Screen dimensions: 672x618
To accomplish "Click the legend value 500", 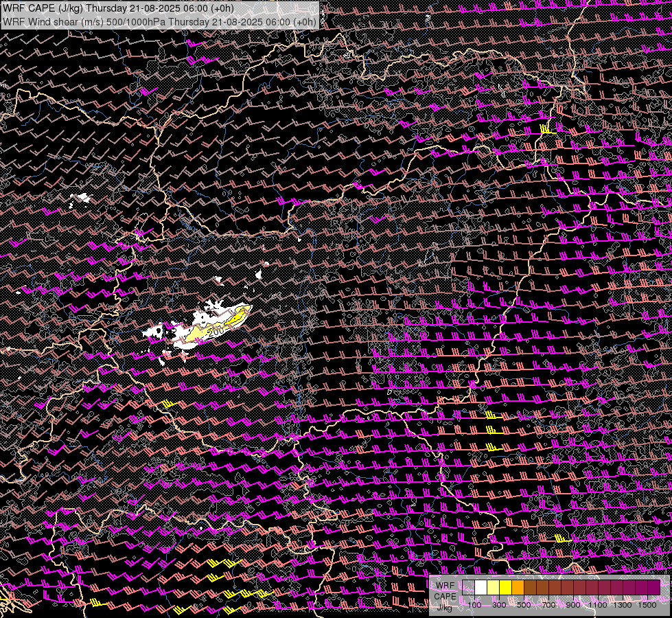I will tap(524, 605).
